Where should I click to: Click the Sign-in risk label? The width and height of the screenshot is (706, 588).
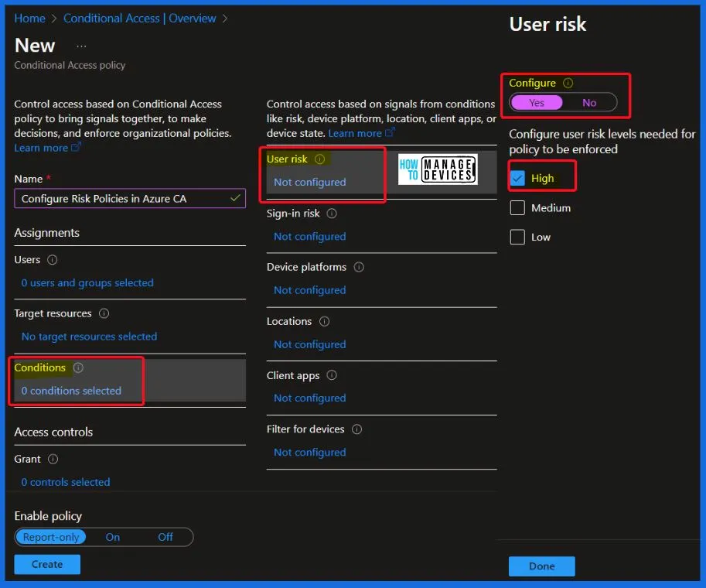[x=293, y=214]
